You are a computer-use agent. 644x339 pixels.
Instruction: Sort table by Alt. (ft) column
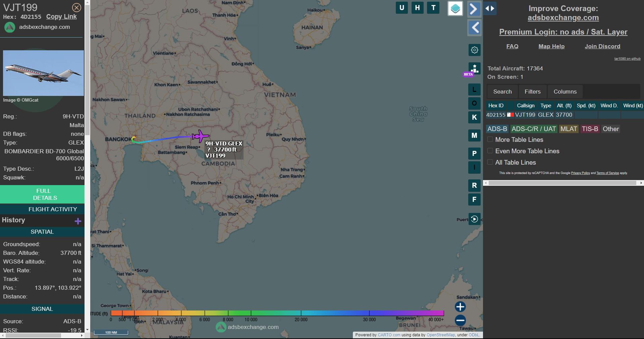tap(564, 106)
